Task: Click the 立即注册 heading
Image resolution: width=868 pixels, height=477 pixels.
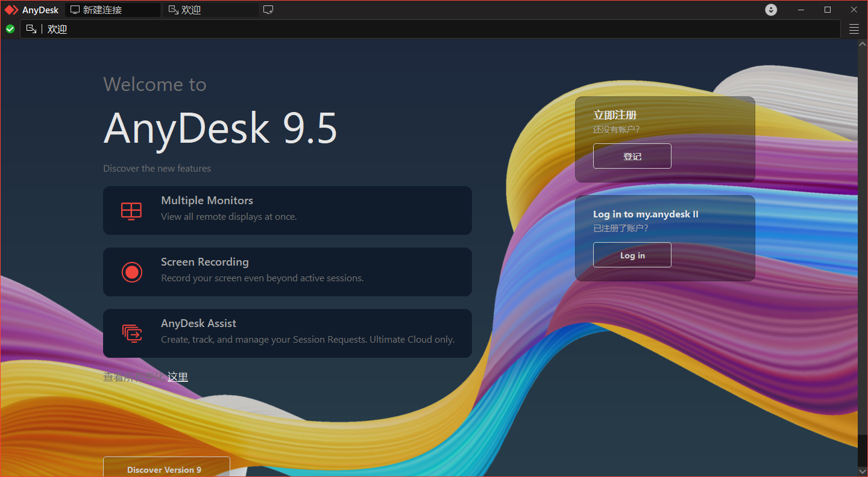Action: (615, 115)
